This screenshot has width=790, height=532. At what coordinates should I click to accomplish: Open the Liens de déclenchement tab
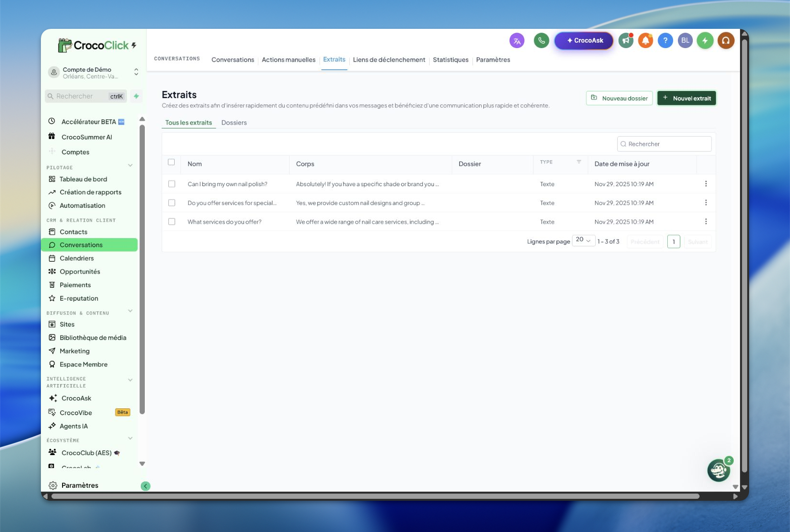[x=389, y=60]
